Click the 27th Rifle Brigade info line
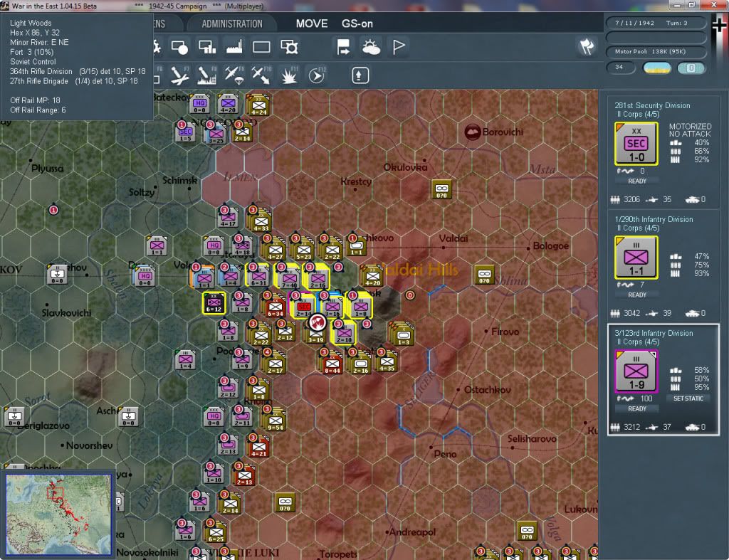This screenshot has width=729, height=560. click(73, 81)
